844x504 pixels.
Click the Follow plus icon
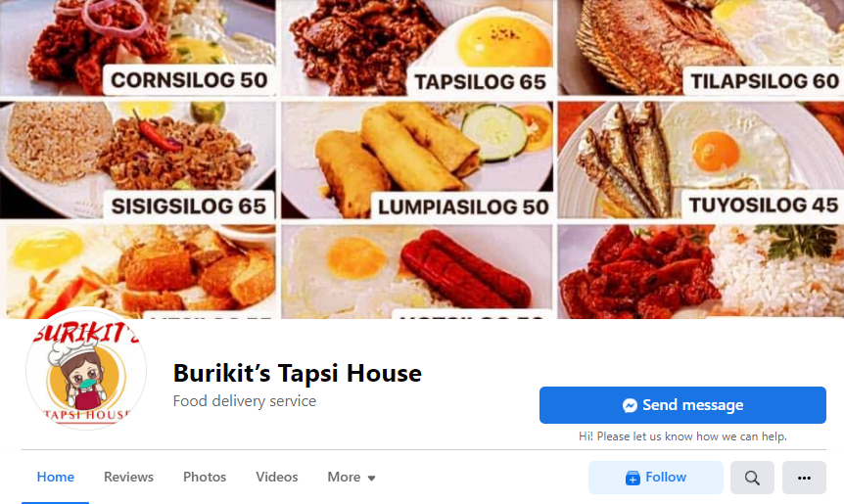[633, 478]
